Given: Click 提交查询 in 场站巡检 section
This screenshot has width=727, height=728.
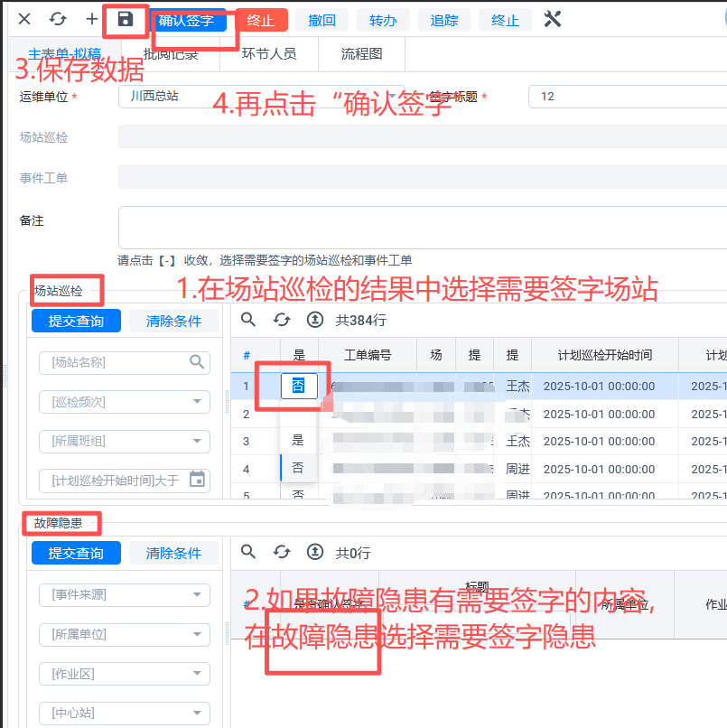Looking at the screenshot, I should (x=76, y=321).
